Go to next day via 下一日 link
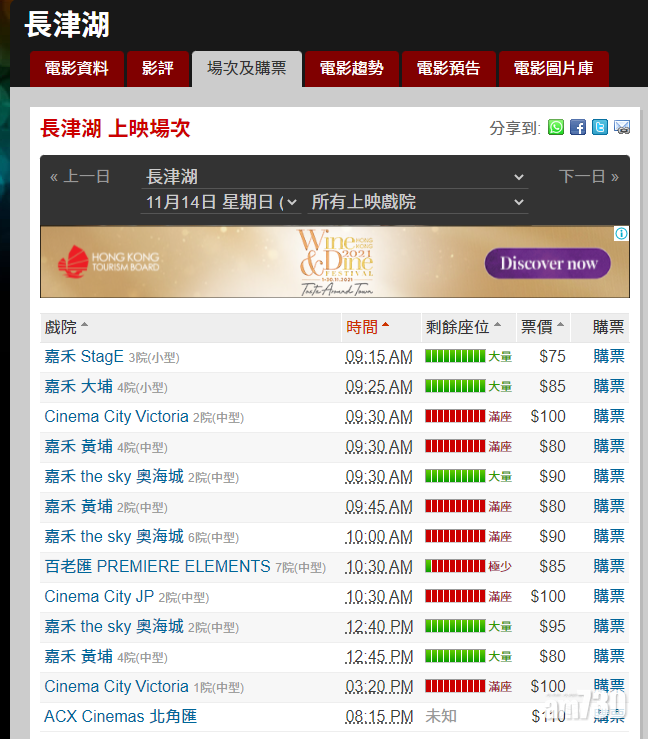 click(588, 177)
